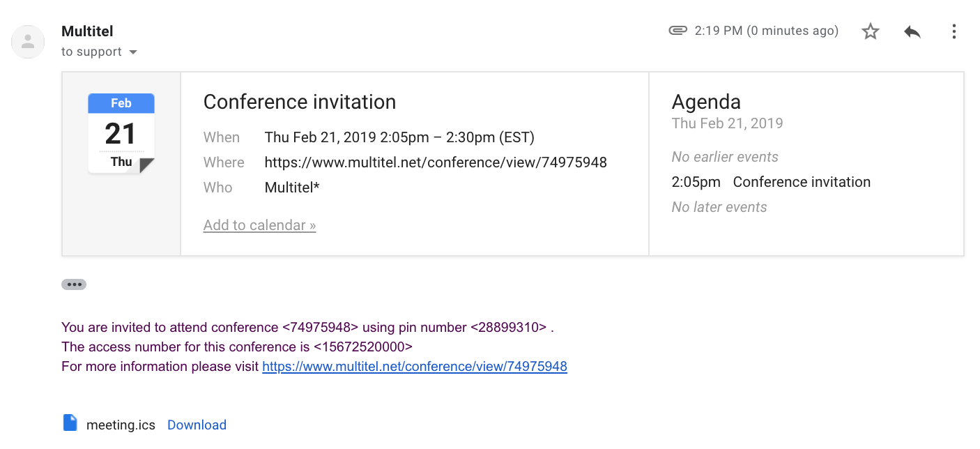Expand trimmed content with ellipsis button
The width and height of the screenshot is (980, 449).
(x=74, y=284)
